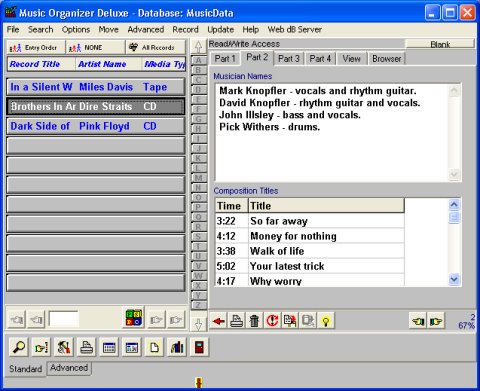This screenshot has width=480, height=391.
Task: Select the In a Silent W record row
Action: point(96,87)
